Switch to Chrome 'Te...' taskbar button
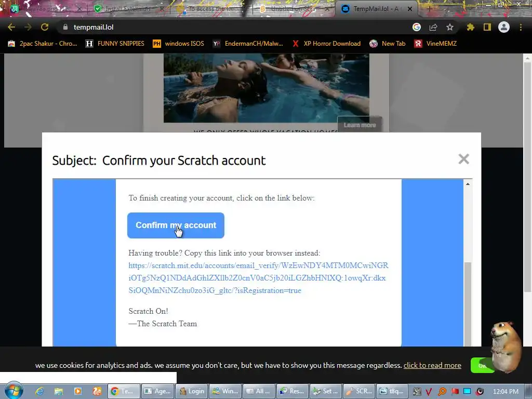Image resolution: width=532 pixels, height=399 pixels. (124, 391)
